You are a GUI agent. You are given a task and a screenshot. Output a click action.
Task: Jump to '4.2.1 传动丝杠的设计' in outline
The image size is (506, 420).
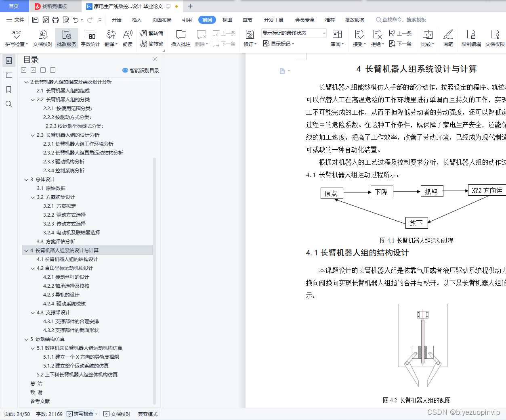point(66,277)
